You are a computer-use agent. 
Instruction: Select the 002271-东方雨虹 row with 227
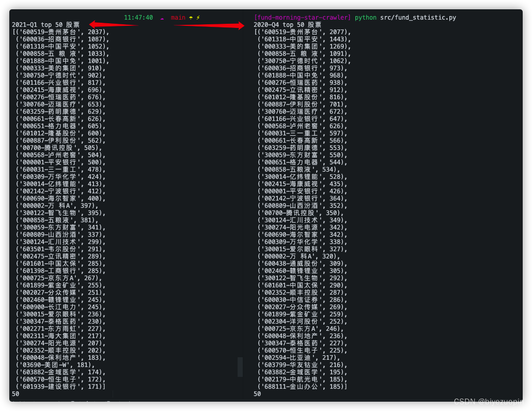pos(61,329)
